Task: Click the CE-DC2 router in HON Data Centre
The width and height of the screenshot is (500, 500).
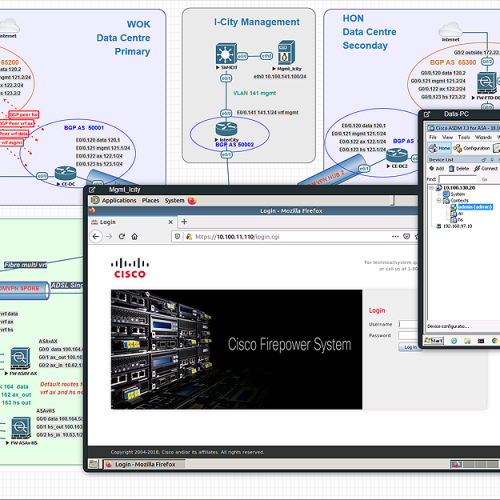Action: pyautogui.click(x=397, y=156)
